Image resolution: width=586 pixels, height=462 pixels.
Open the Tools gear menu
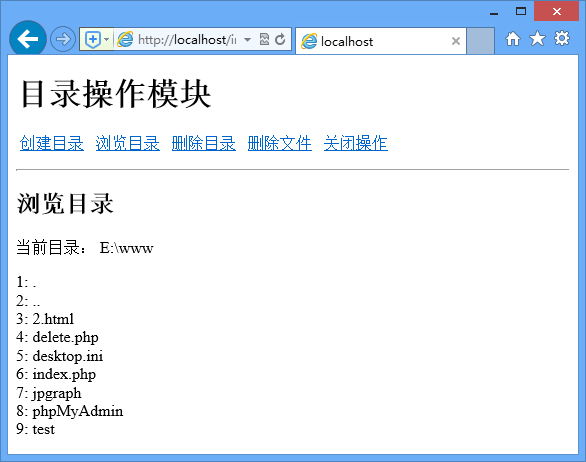[x=562, y=38]
